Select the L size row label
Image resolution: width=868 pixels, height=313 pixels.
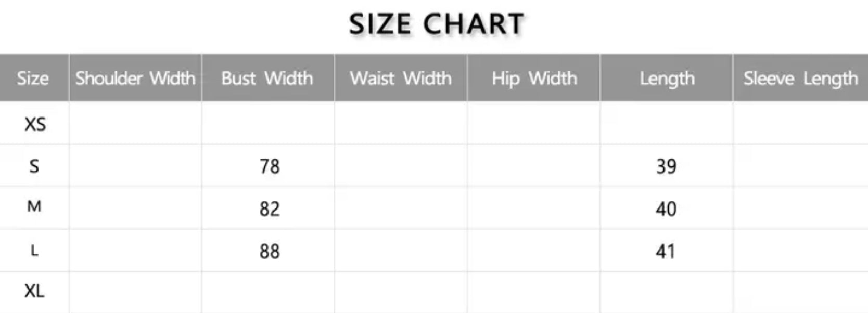(34, 251)
